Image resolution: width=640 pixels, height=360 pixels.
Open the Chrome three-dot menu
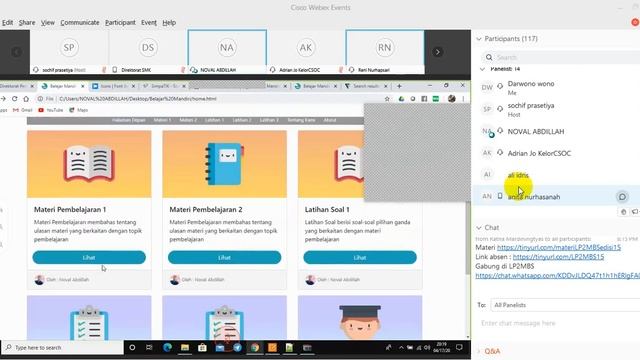[463, 99]
